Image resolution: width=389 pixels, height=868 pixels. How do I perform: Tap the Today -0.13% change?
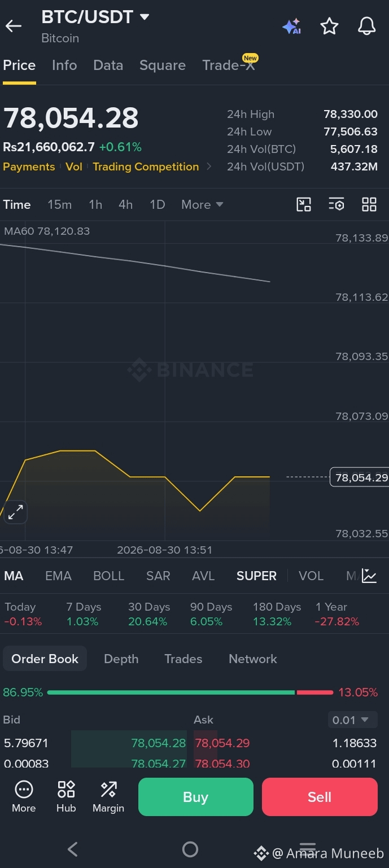(23, 614)
